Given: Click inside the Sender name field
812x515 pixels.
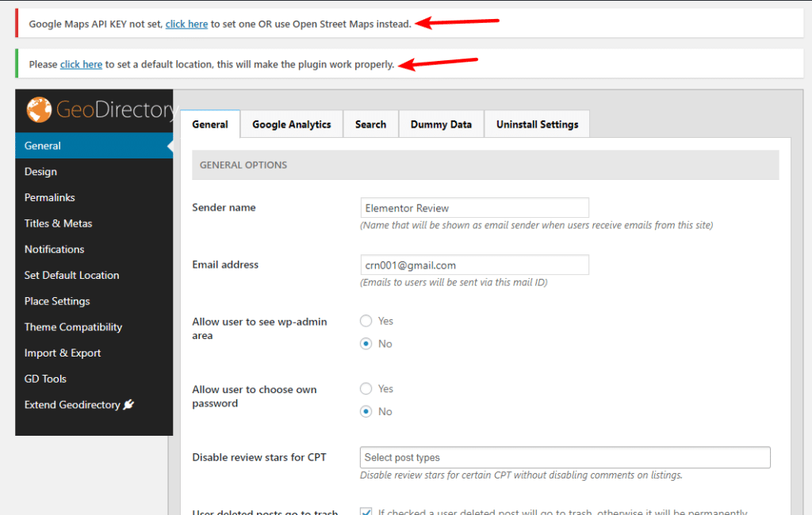Looking at the screenshot, I should pos(474,208).
